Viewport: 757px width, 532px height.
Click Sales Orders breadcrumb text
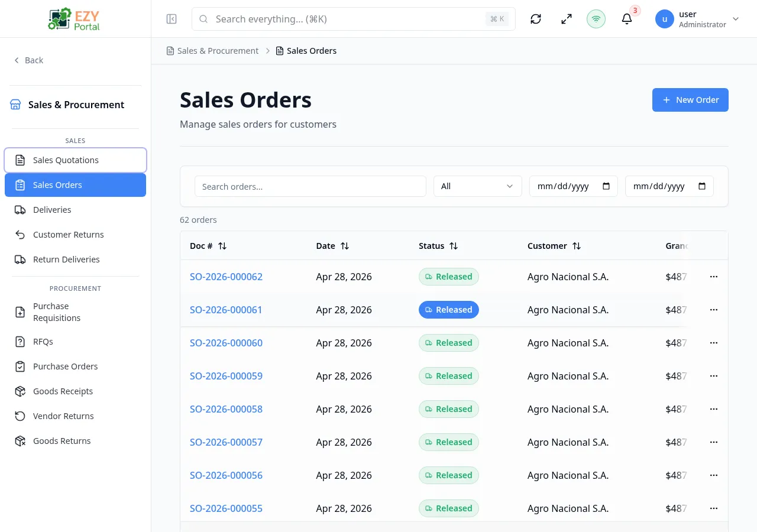(312, 51)
